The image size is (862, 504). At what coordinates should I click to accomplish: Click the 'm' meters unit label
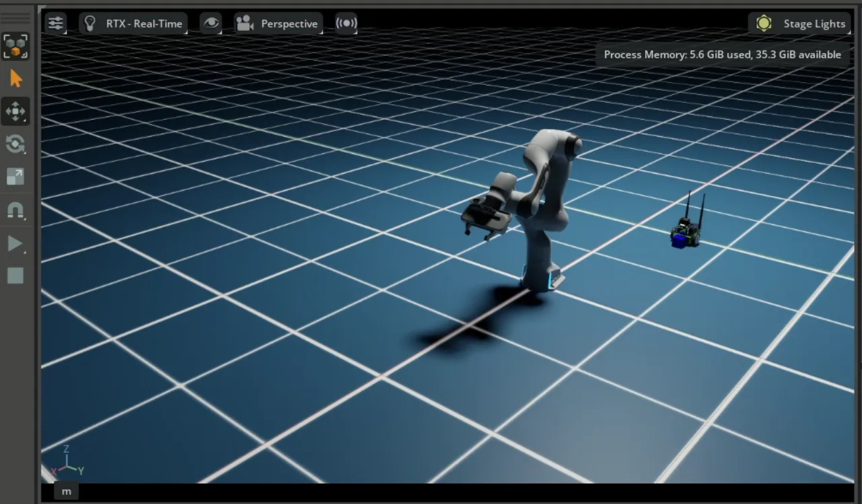point(66,491)
